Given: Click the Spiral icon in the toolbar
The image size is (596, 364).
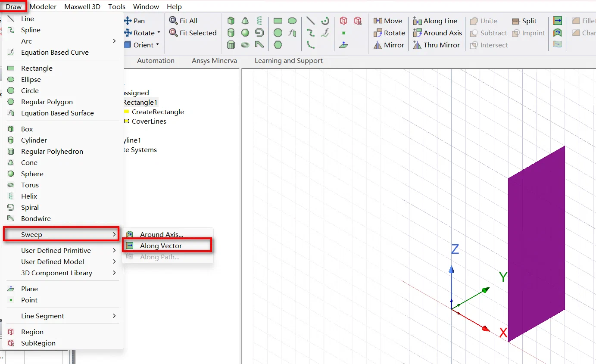Looking at the screenshot, I should (x=259, y=33).
